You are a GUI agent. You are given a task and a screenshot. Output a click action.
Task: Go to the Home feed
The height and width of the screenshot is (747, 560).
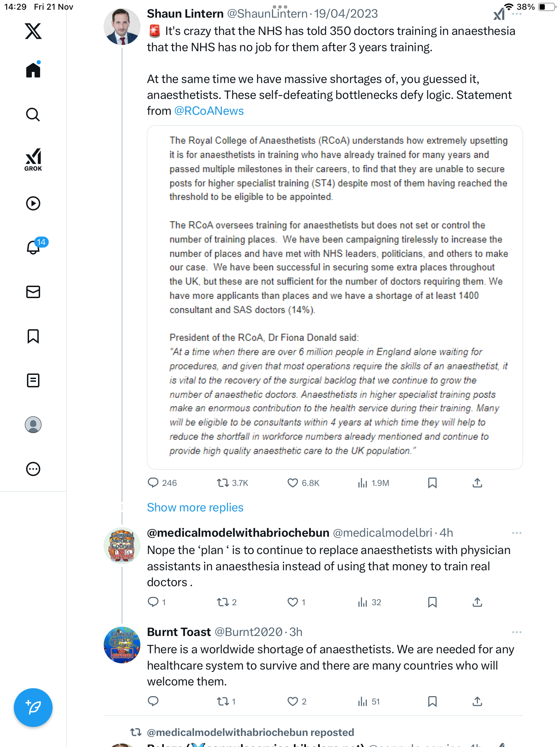pos(33,70)
